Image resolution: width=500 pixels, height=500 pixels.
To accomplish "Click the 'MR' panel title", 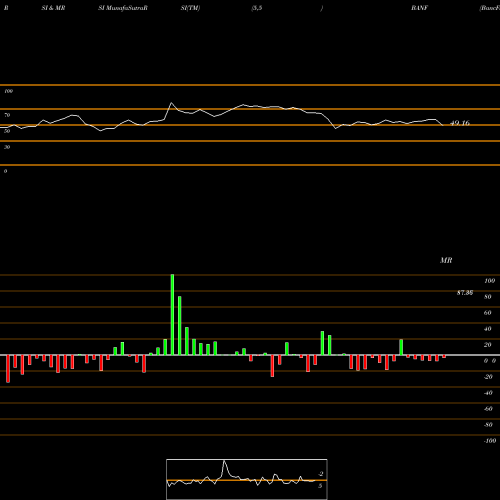I will point(446,260).
